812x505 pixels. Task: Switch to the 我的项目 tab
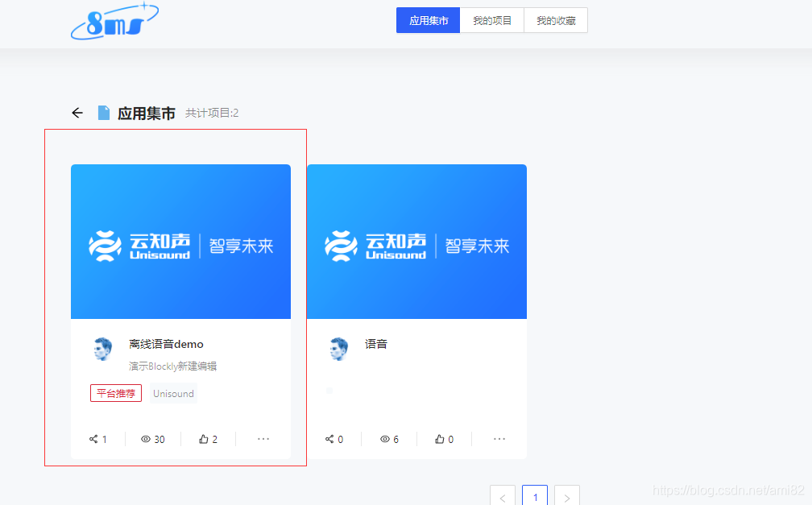coord(491,20)
